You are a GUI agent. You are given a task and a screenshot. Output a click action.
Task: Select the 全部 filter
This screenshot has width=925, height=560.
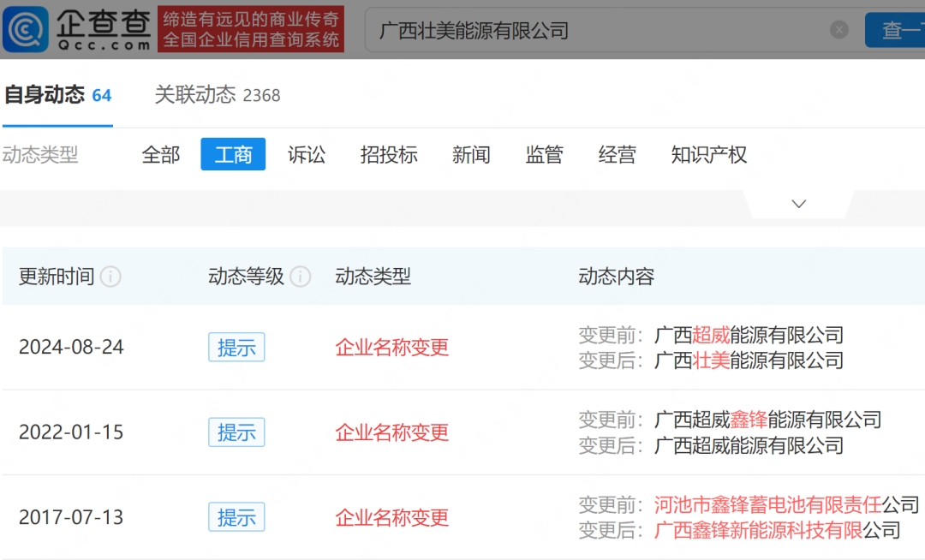pos(161,155)
